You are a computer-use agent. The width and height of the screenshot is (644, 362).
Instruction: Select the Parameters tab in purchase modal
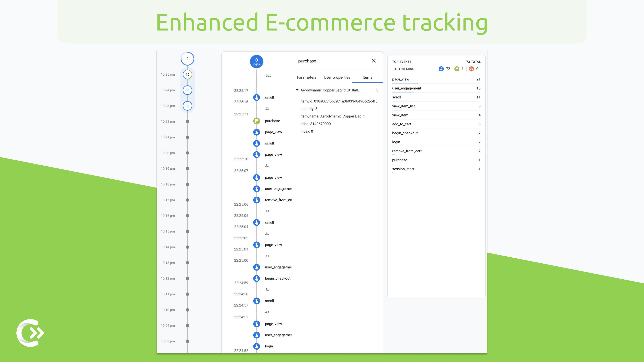(307, 77)
